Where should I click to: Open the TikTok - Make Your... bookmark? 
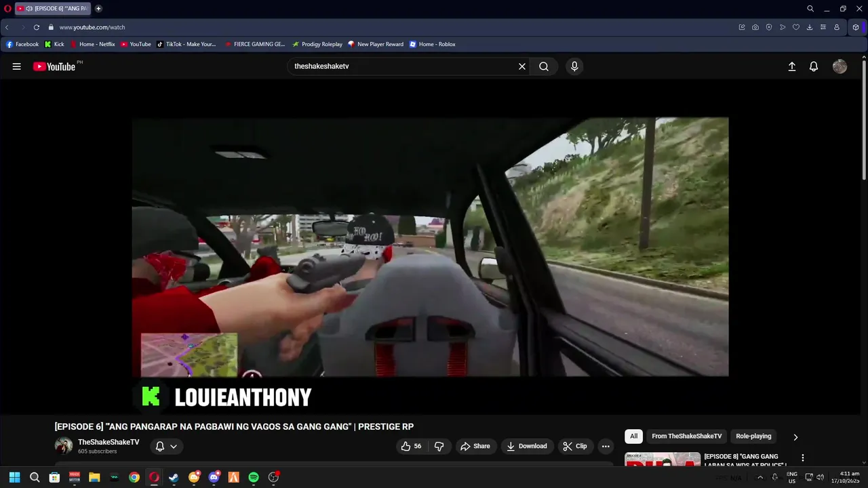pos(186,44)
